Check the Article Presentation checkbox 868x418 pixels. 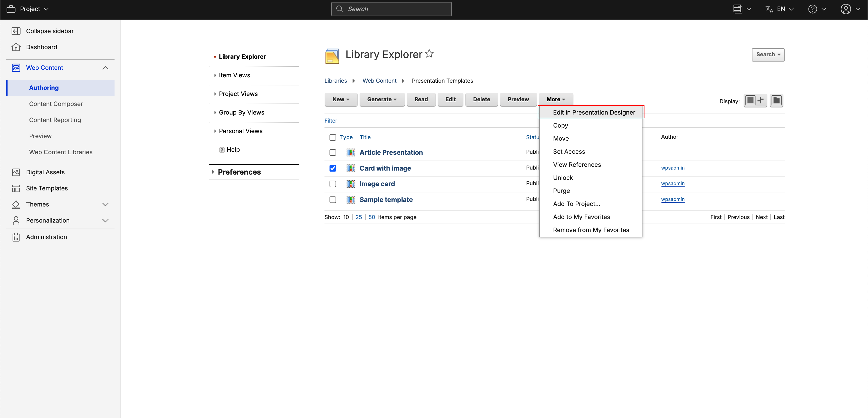tap(333, 152)
